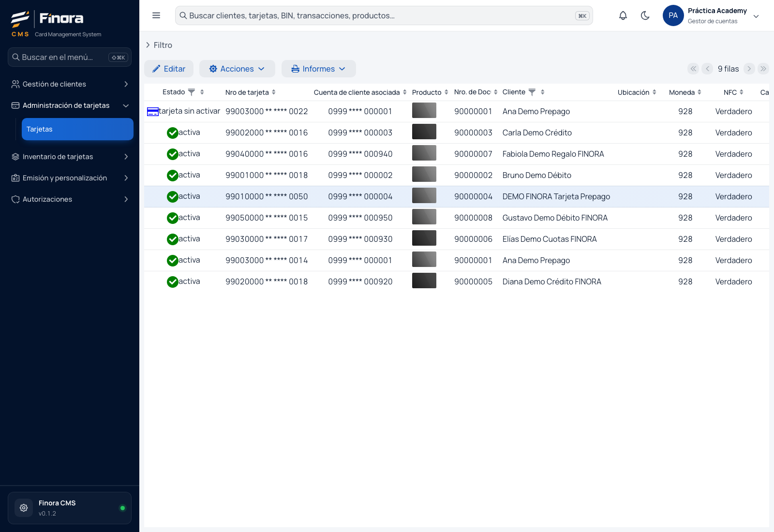Click the card icon of tarjeta sin activar row
Viewport: 774px width, 532px height.
point(153,112)
